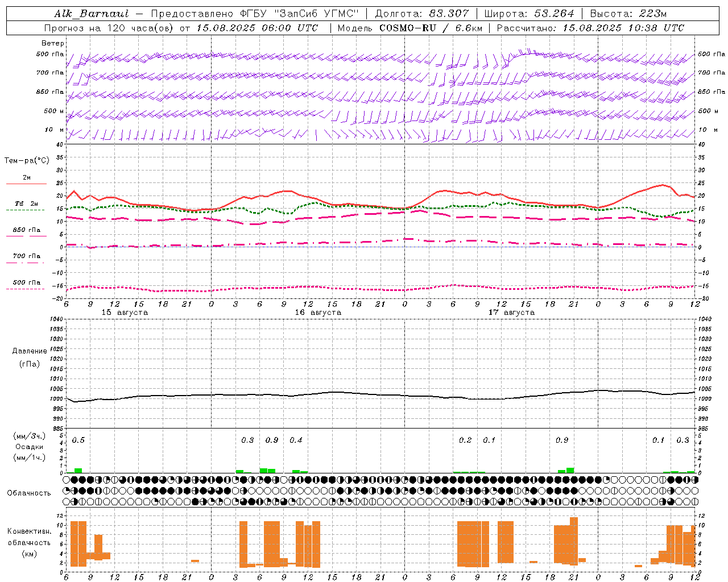The width and height of the screenshot is (728, 582).
Task: Select the 'Долгота: 83.307' longitude value
Action: tap(422, 14)
